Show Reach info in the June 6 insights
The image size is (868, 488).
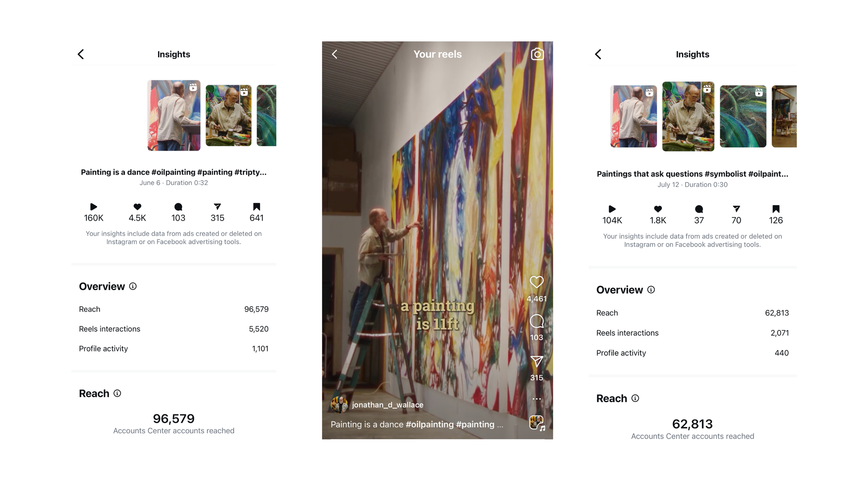point(117,393)
